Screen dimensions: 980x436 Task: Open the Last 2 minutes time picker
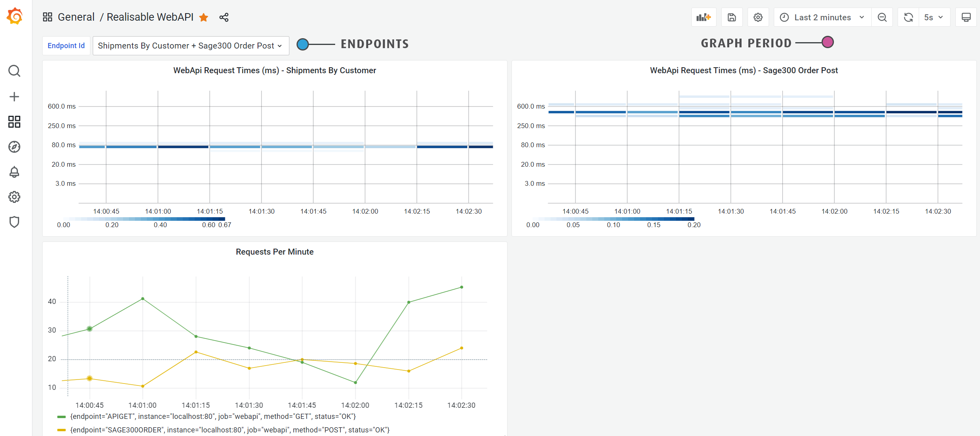click(822, 18)
